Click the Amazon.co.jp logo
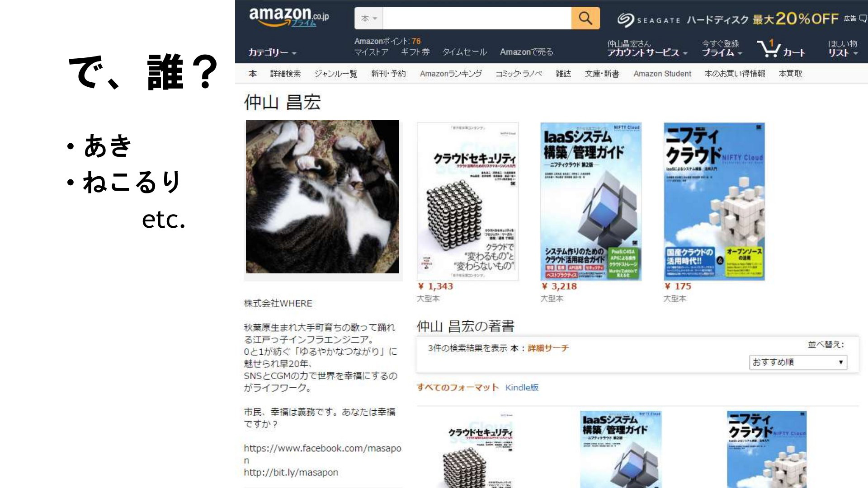 tap(289, 17)
